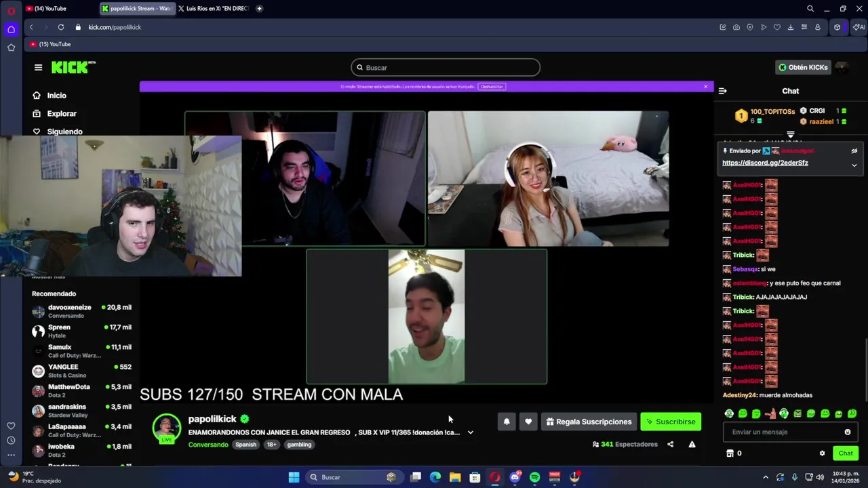Follow the channel with the heart button

tap(528, 422)
